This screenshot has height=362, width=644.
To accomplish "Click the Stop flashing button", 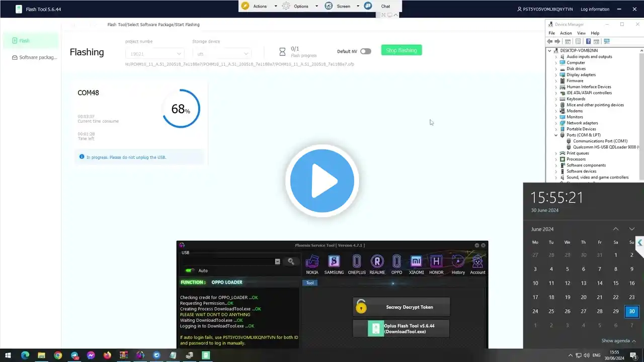I will 401,50.
